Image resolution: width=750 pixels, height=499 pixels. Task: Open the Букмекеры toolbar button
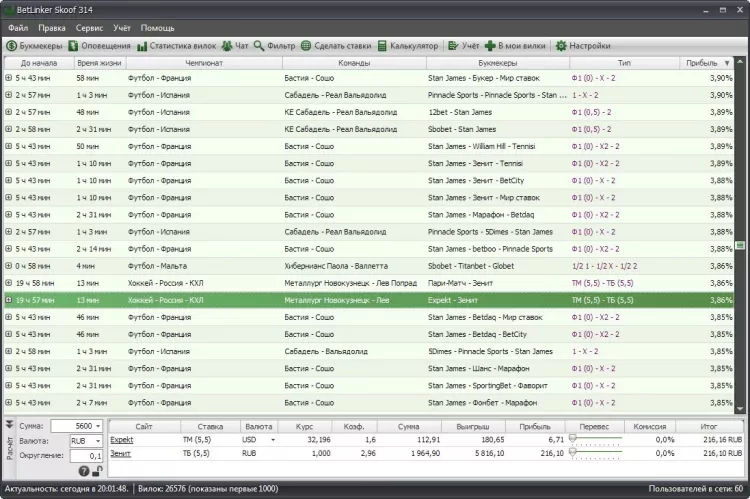pyautogui.click(x=34, y=46)
